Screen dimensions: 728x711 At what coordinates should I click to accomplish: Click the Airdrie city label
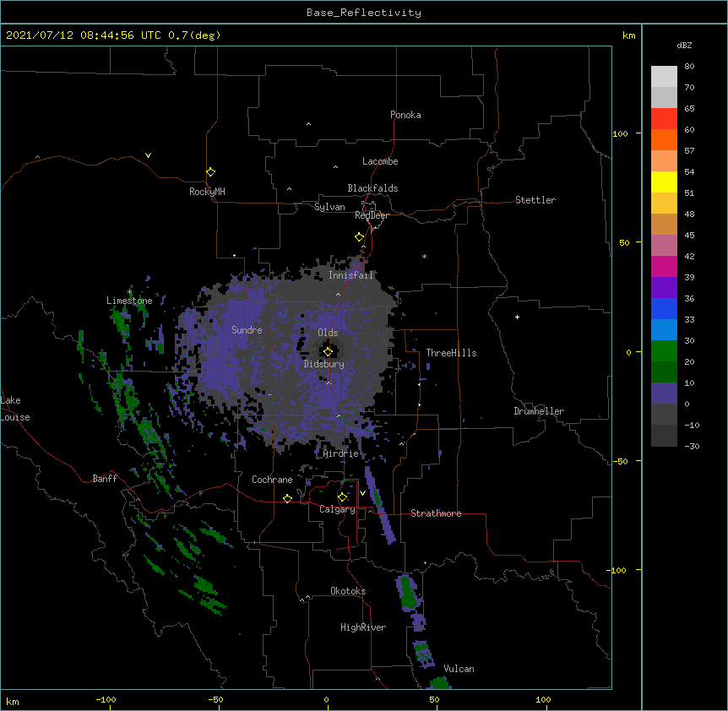341,453
